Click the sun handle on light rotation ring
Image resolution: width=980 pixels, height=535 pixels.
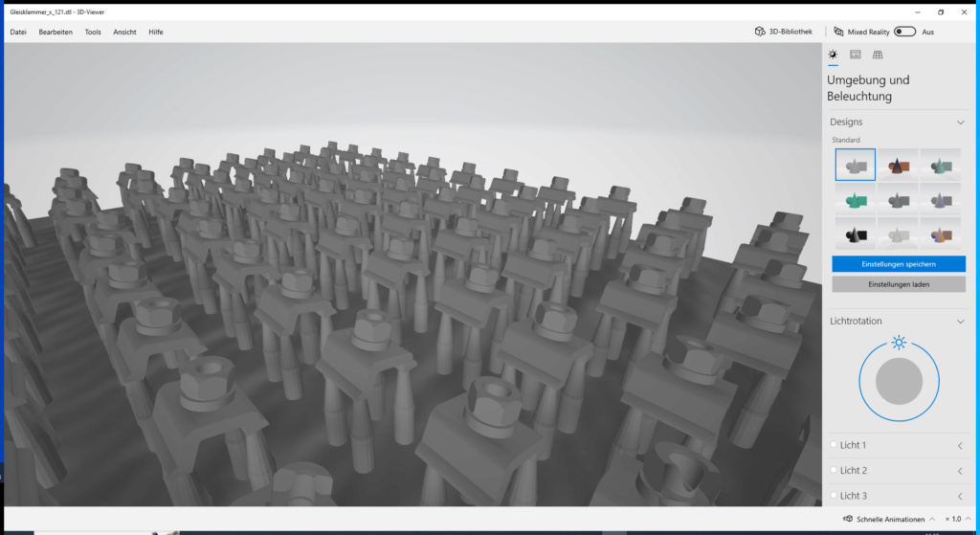coord(899,343)
